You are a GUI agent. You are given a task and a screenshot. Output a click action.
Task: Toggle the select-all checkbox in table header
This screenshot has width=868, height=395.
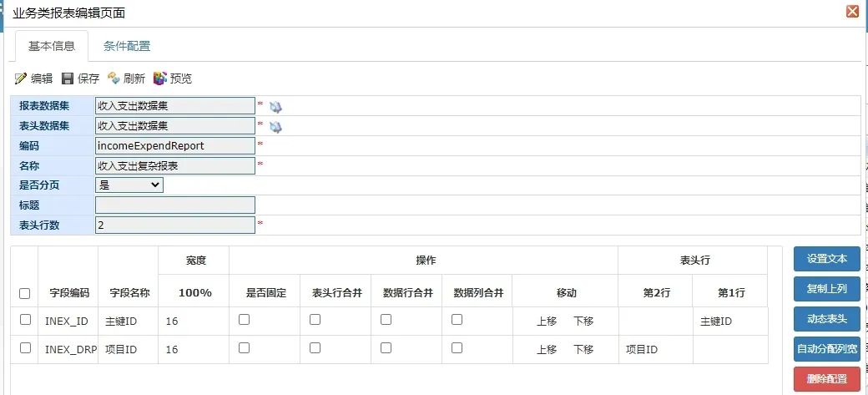pyautogui.click(x=25, y=293)
